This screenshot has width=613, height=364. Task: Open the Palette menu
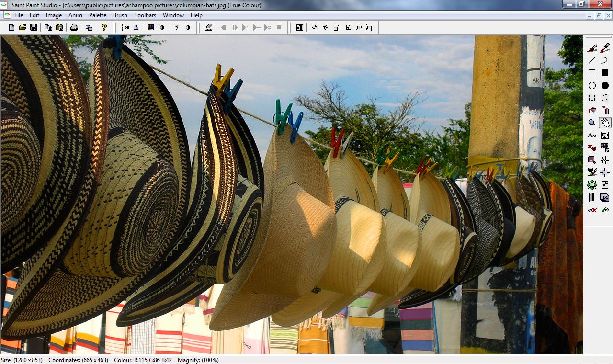click(98, 15)
